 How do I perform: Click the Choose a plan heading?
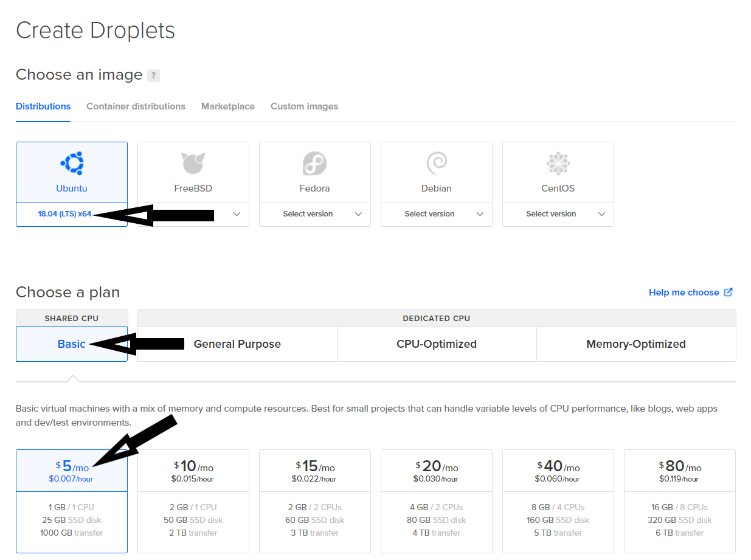click(x=68, y=292)
